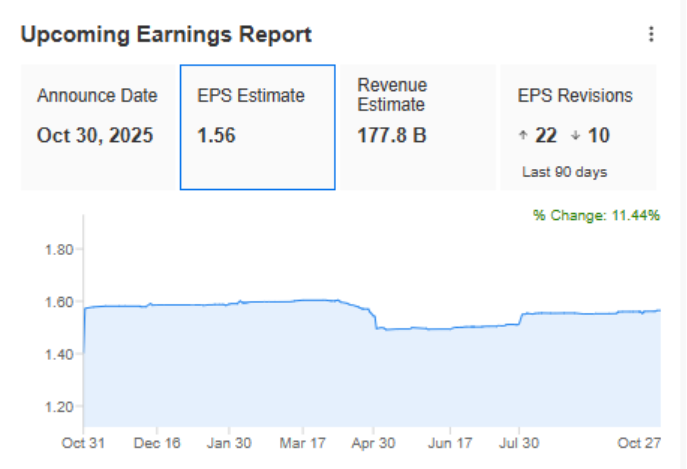This screenshot has height=469, width=687.
Task: Click the Jun 17 x-axis label
Action: (x=450, y=443)
